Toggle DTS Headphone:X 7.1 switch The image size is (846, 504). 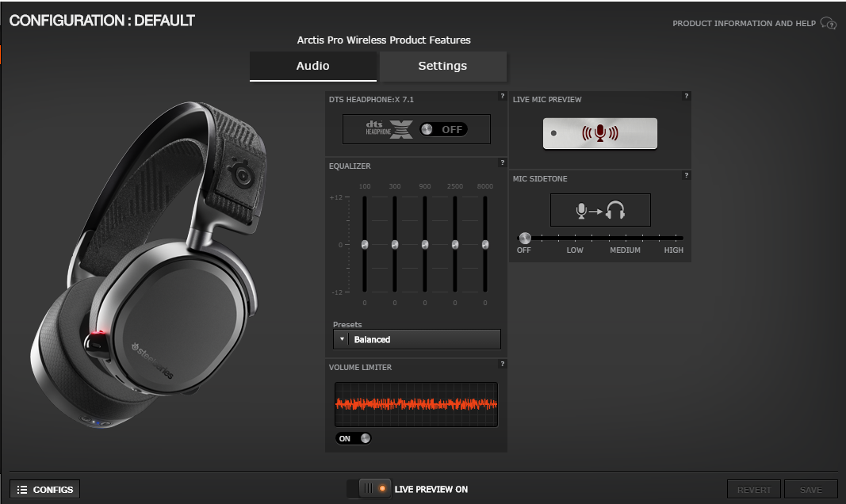click(x=443, y=129)
